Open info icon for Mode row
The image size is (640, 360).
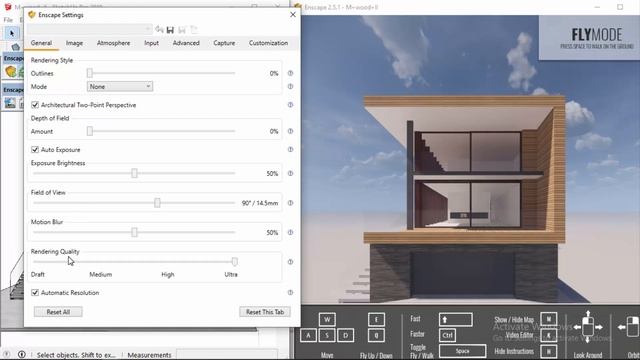[x=290, y=87]
